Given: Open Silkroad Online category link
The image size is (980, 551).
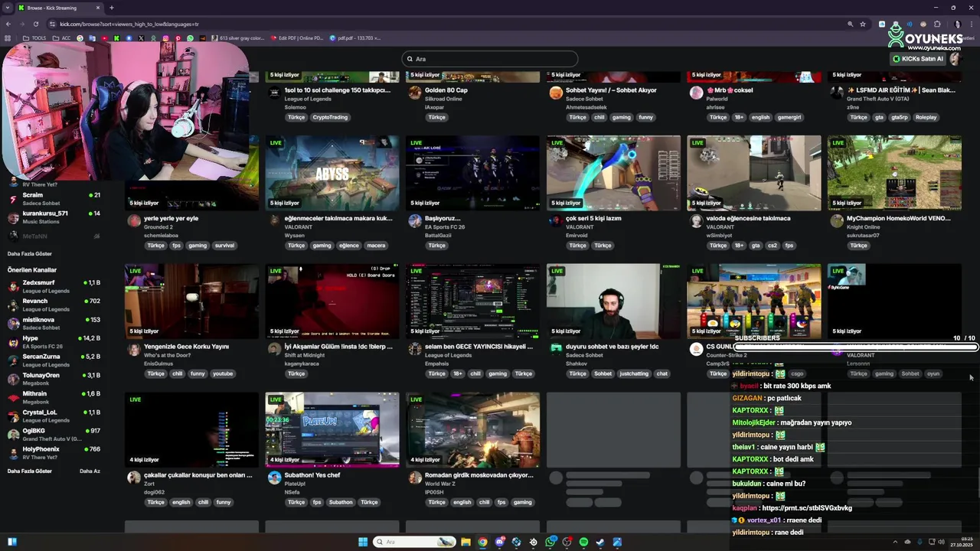Looking at the screenshot, I should tap(443, 99).
